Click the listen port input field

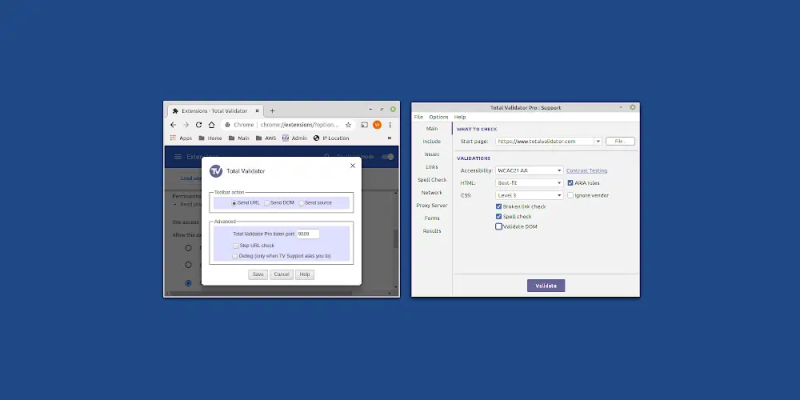pos(308,234)
